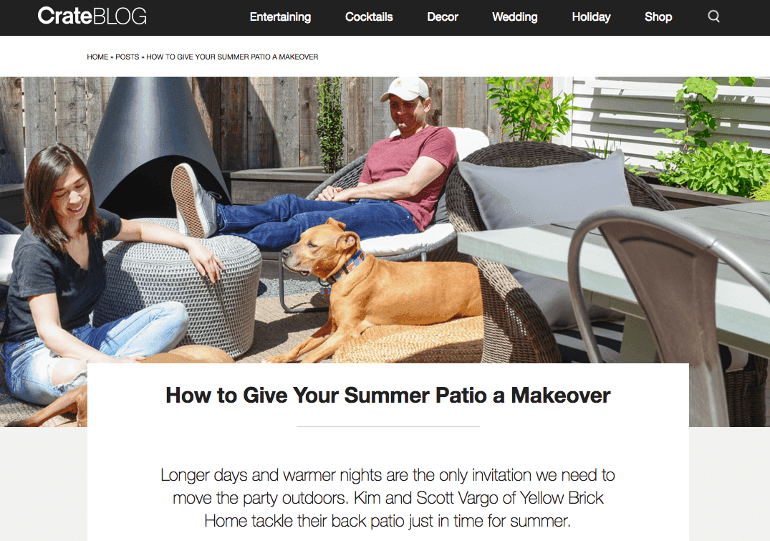Image resolution: width=770 pixels, height=541 pixels.
Task: Visit the Shop link
Action: [x=658, y=17]
